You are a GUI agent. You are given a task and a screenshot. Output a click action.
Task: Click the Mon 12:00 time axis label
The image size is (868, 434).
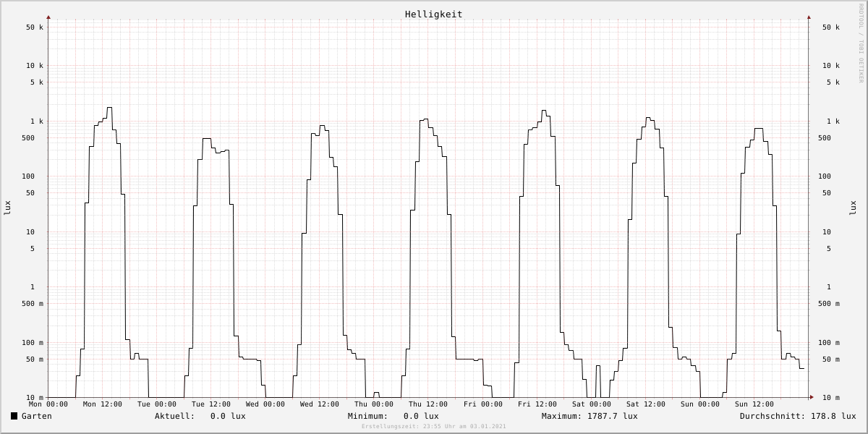coord(103,404)
